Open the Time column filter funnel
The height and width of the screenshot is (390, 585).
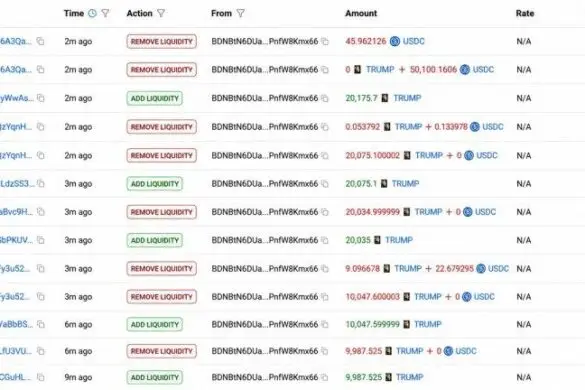(106, 13)
